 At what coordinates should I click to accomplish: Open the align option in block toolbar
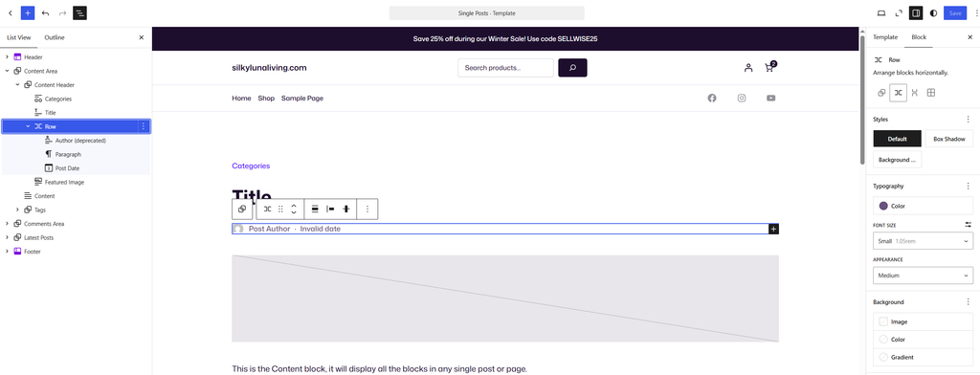click(316, 210)
